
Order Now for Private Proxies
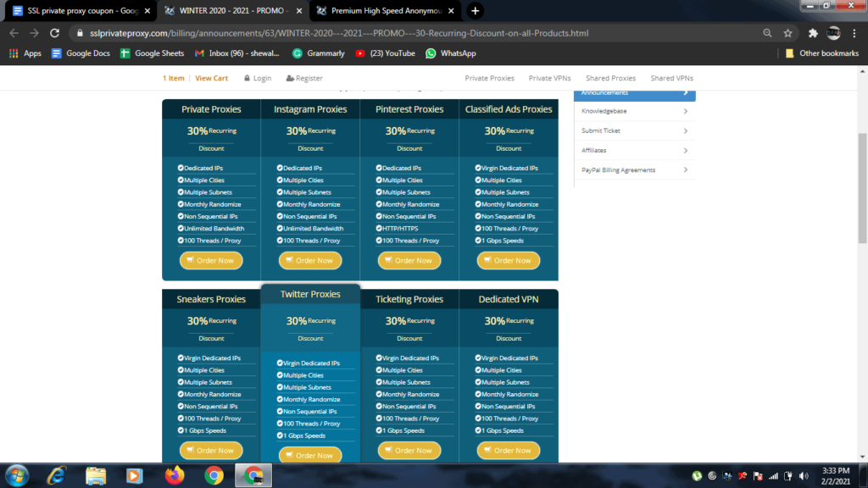[x=211, y=260]
